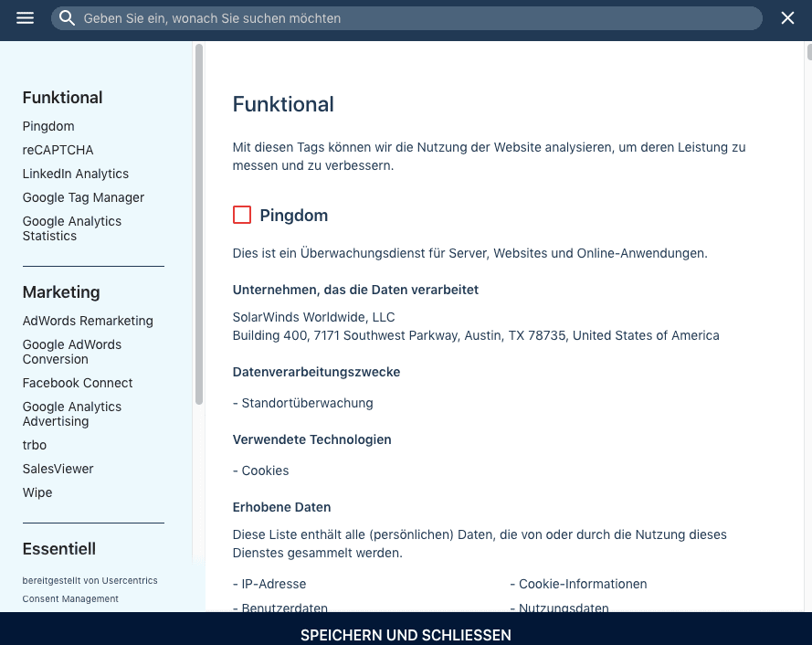Jump to Pingdom in sidebar
The image size is (812, 645).
[x=48, y=126]
